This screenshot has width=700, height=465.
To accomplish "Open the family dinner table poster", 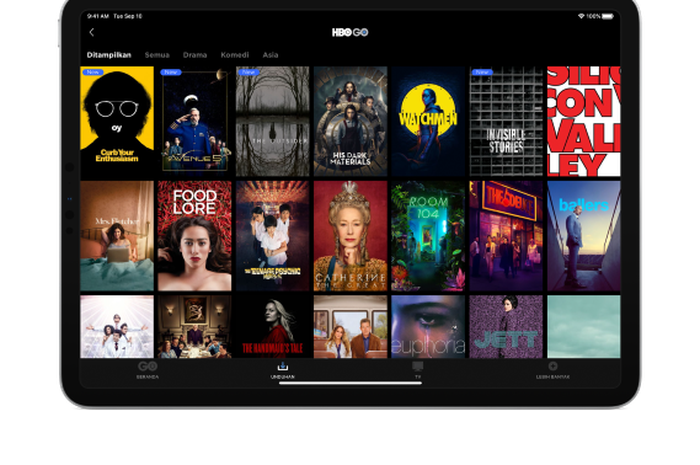I will click(x=195, y=327).
